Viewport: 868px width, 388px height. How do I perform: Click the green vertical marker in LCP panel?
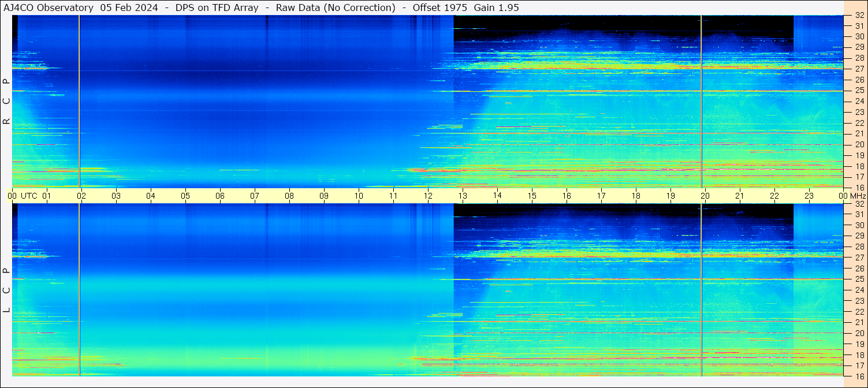click(x=701, y=290)
